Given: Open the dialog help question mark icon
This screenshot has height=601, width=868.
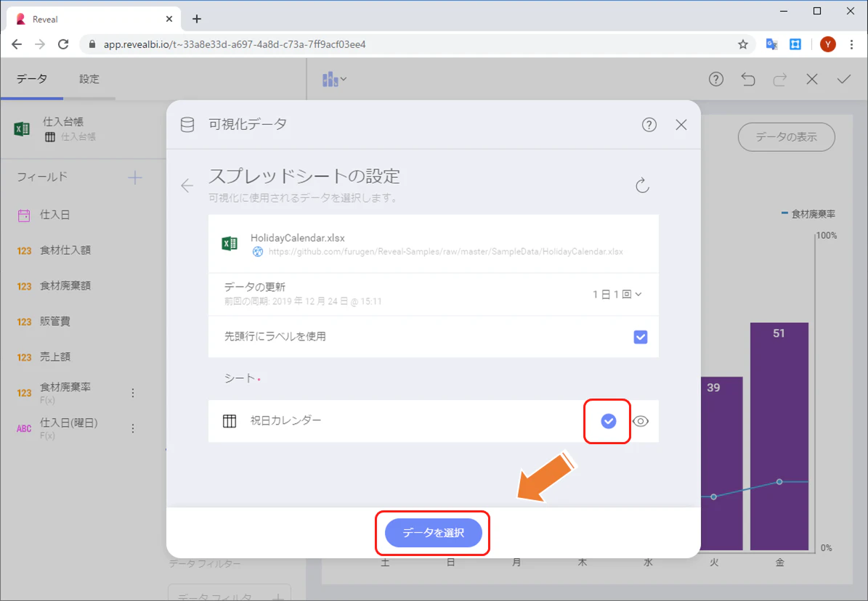Looking at the screenshot, I should pos(649,125).
